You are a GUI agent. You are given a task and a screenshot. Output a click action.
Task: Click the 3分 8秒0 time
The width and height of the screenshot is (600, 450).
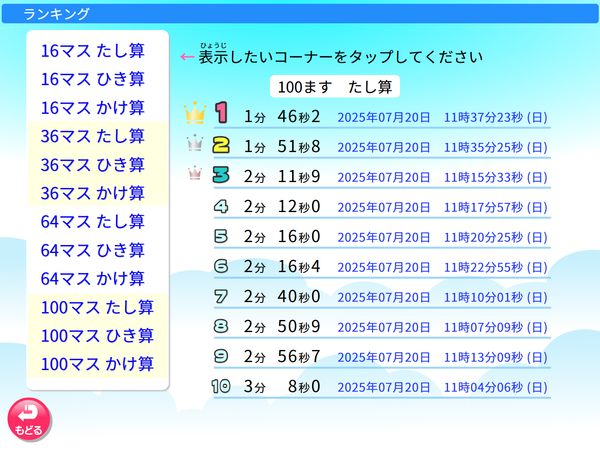click(282, 386)
